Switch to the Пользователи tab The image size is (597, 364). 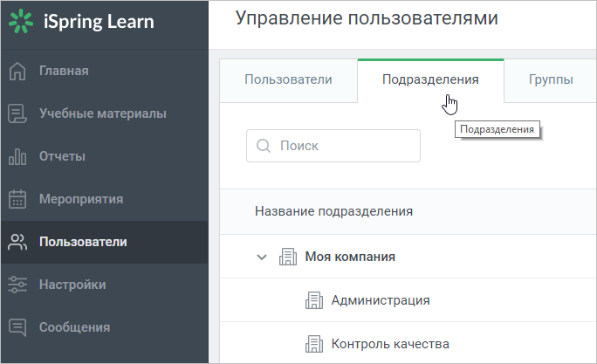point(288,80)
